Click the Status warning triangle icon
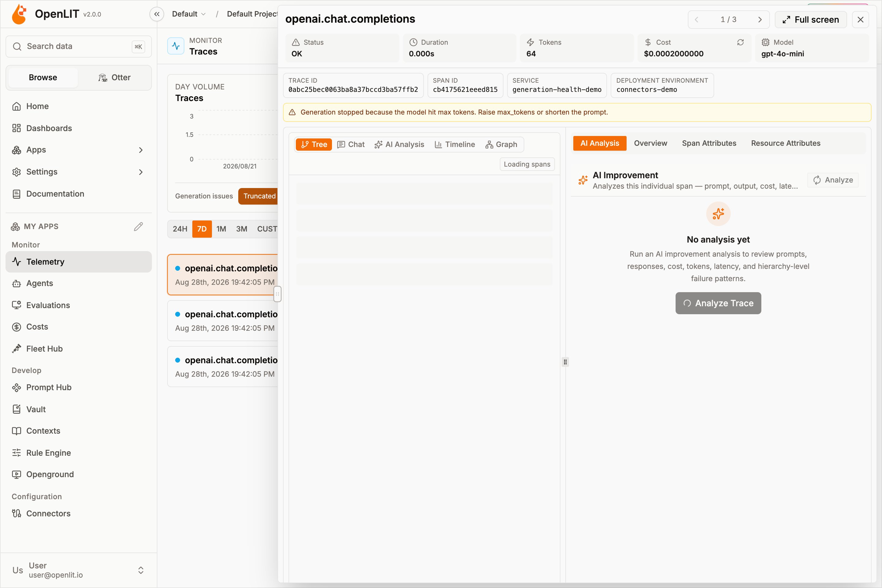Screen dimensions: 882x588 pyautogui.click(x=296, y=42)
